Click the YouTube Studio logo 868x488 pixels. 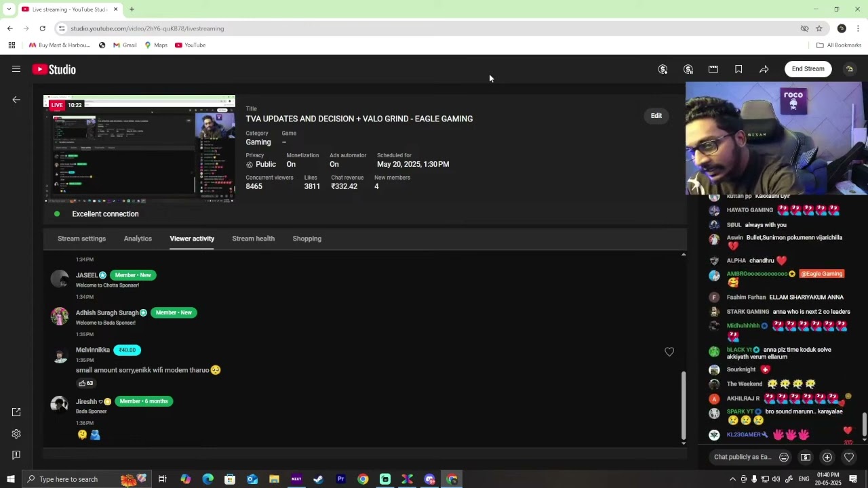click(54, 69)
